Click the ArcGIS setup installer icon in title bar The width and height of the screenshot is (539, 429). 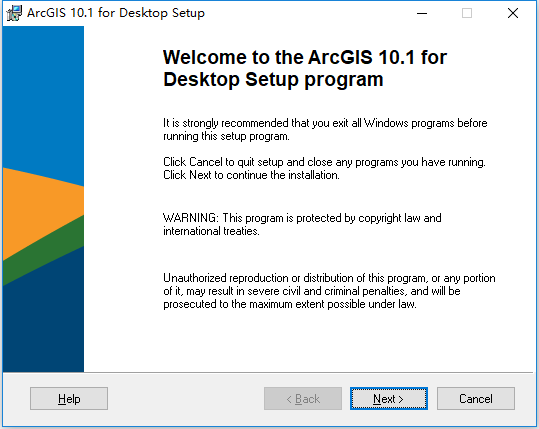tap(14, 13)
